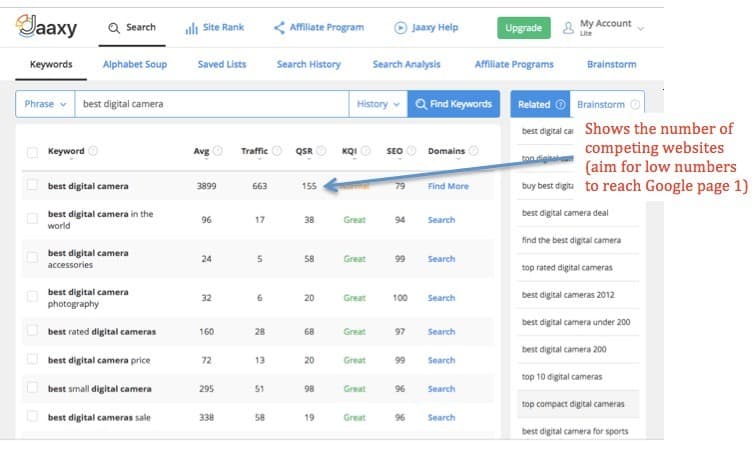Open Site Rank from top navigation

(x=214, y=28)
